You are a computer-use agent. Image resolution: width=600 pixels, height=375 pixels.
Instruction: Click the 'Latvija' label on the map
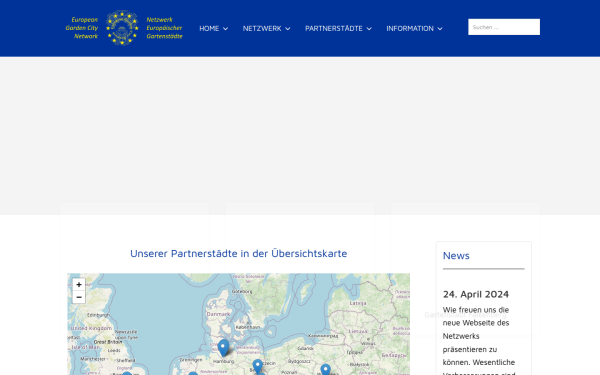pyautogui.click(x=358, y=303)
